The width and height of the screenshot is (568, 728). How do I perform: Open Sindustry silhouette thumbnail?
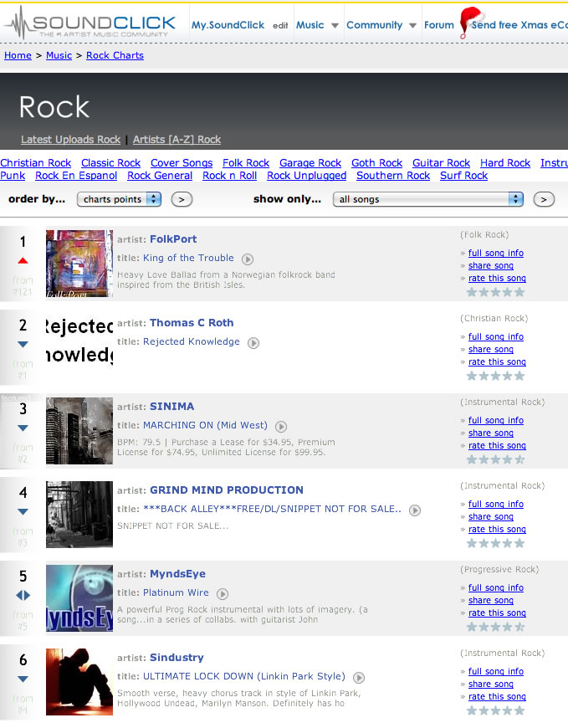pyautogui.click(x=79, y=682)
